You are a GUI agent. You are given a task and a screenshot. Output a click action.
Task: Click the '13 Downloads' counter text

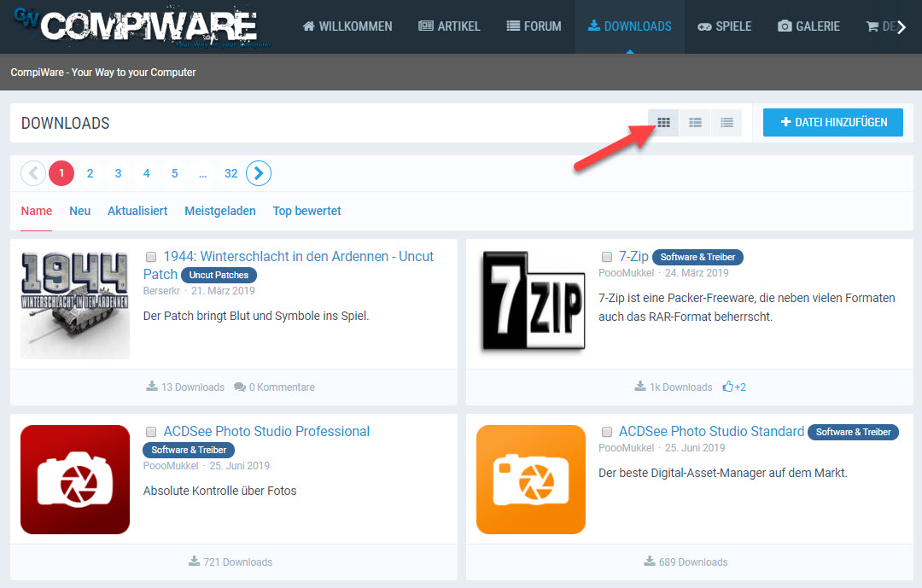185,387
